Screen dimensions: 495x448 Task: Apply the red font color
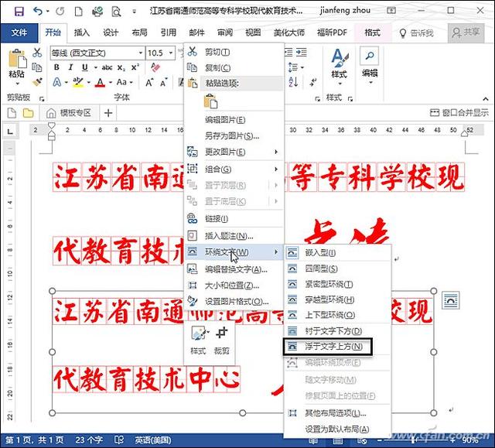click(x=100, y=82)
